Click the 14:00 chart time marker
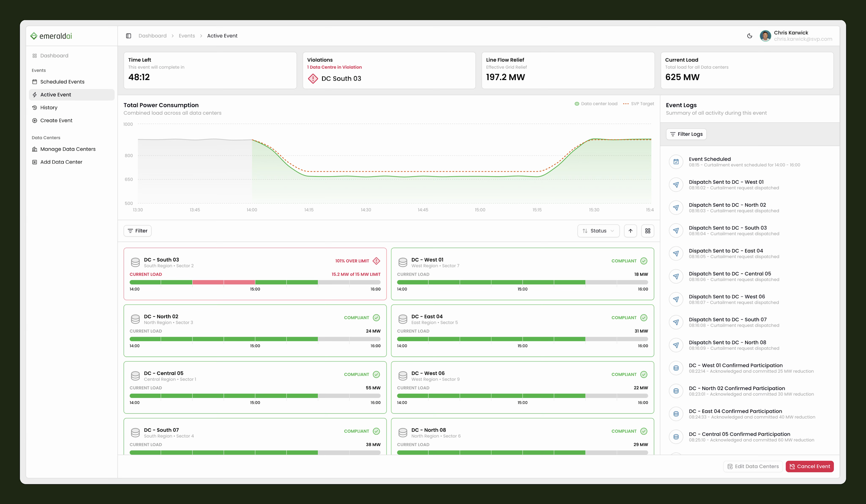 point(252,210)
